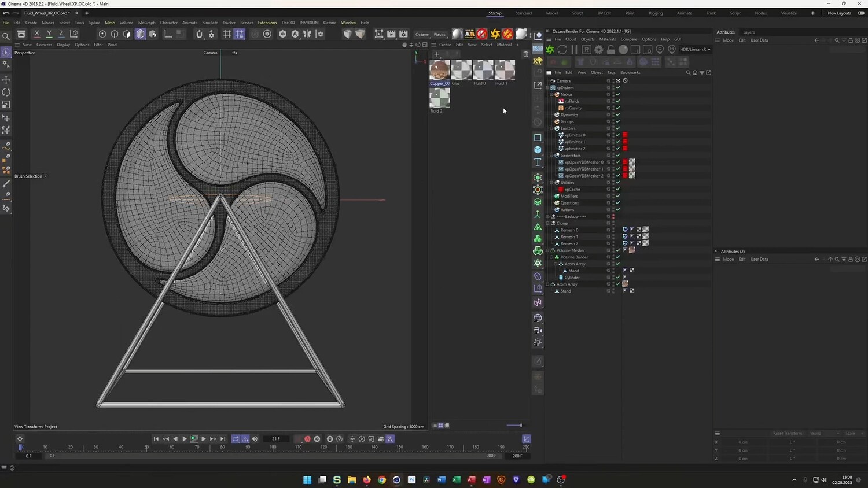Select the Move tool in left toolbar
This screenshot has width=868, height=488.
coord(6,79)
